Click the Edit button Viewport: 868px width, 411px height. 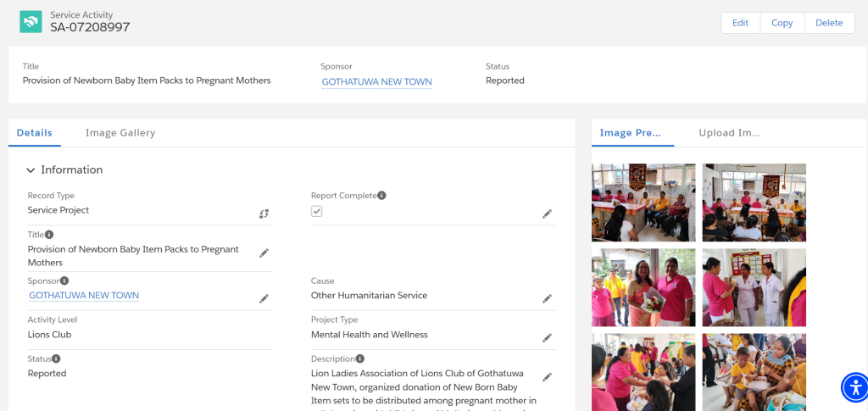tap(740, 23)
